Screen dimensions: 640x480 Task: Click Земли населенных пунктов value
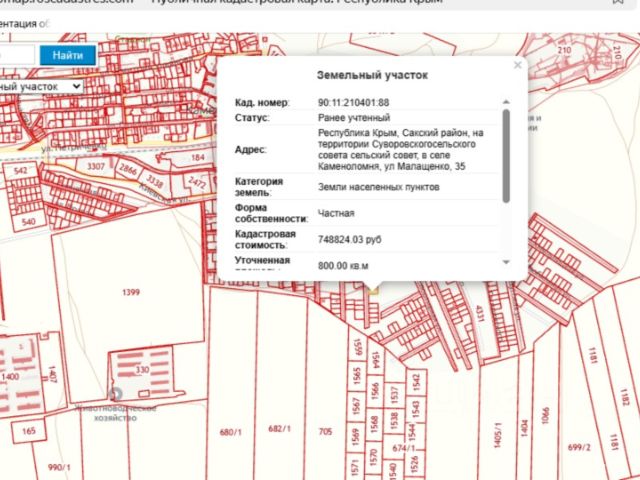click(379, 187)
